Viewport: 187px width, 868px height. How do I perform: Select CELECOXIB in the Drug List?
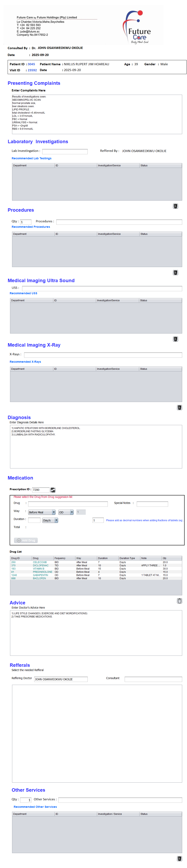click(x=40, y=562)
